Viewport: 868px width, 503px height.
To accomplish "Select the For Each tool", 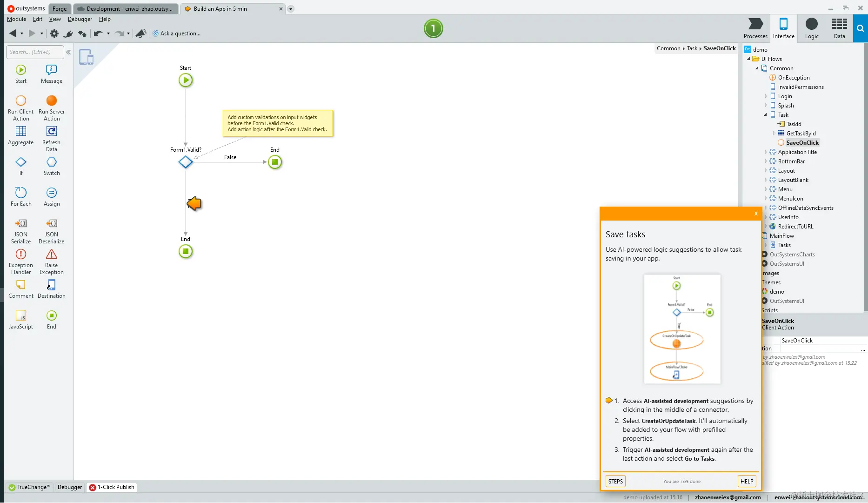I will coord(21,197).
